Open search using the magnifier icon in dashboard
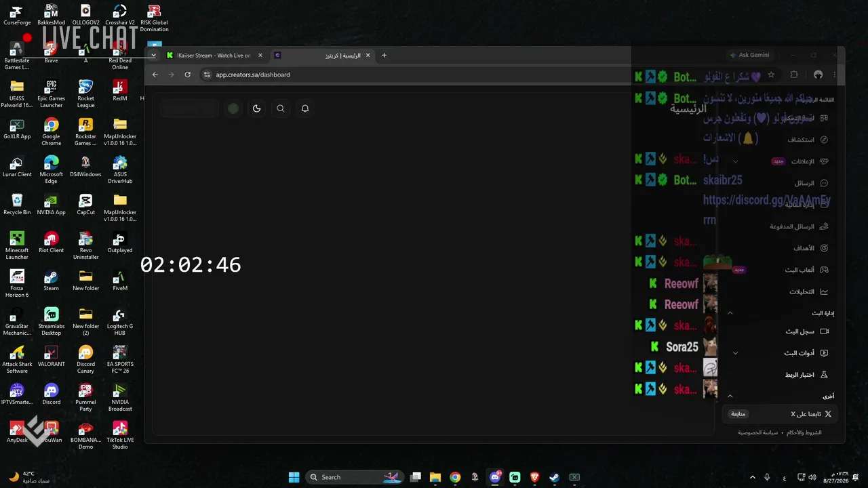This screenshot has height=488, width=868. click(281, 108)
